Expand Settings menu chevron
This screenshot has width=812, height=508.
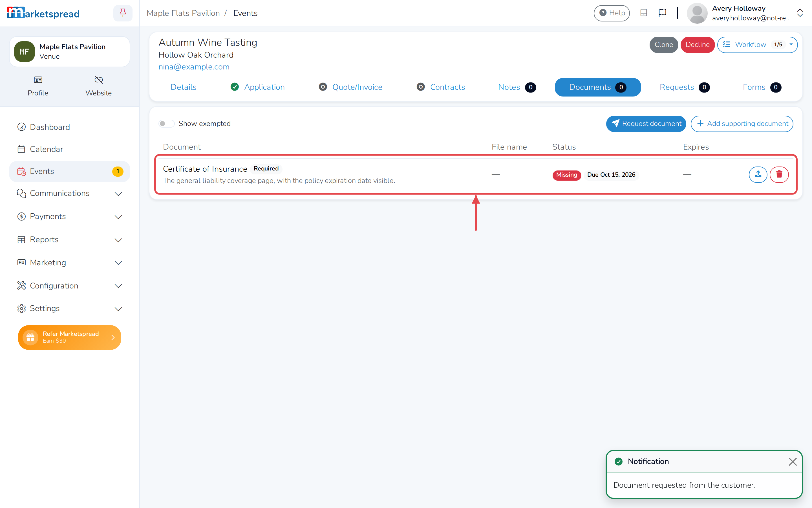pos(118,309)
